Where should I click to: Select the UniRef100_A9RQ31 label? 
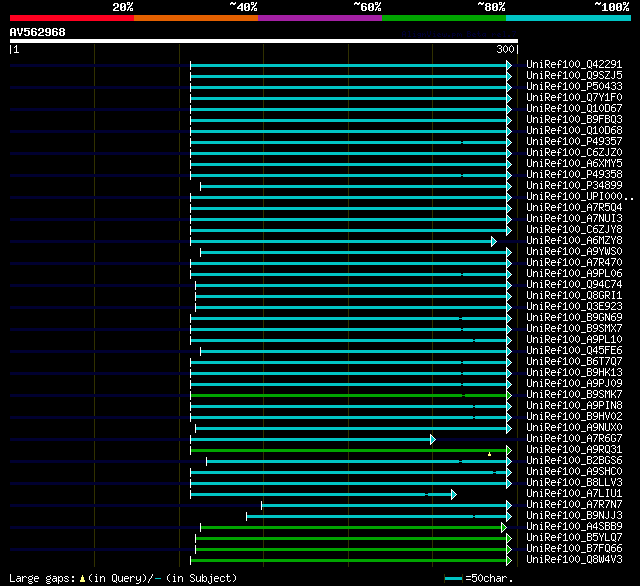(574, 450)
